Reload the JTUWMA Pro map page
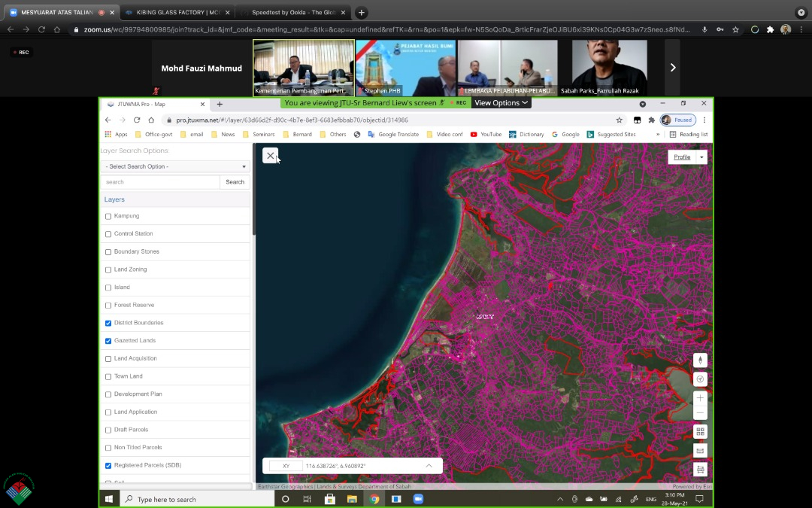Image resolution: width=812 pixels, height=508 pixels. (137, 120)
